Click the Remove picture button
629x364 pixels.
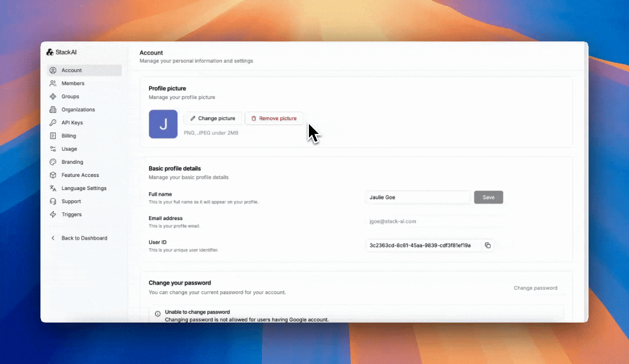tap(274, 118)
